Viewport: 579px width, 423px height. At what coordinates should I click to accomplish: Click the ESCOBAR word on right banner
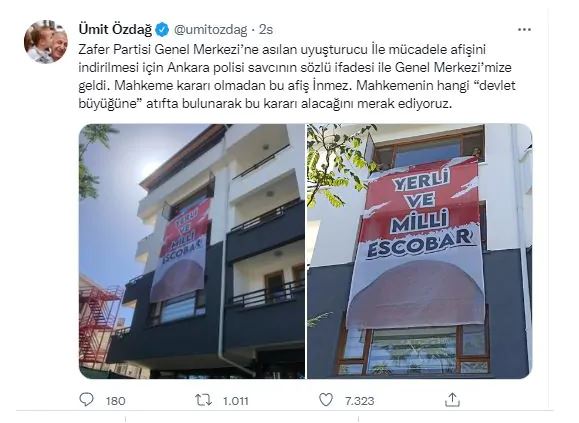[420, 244]
